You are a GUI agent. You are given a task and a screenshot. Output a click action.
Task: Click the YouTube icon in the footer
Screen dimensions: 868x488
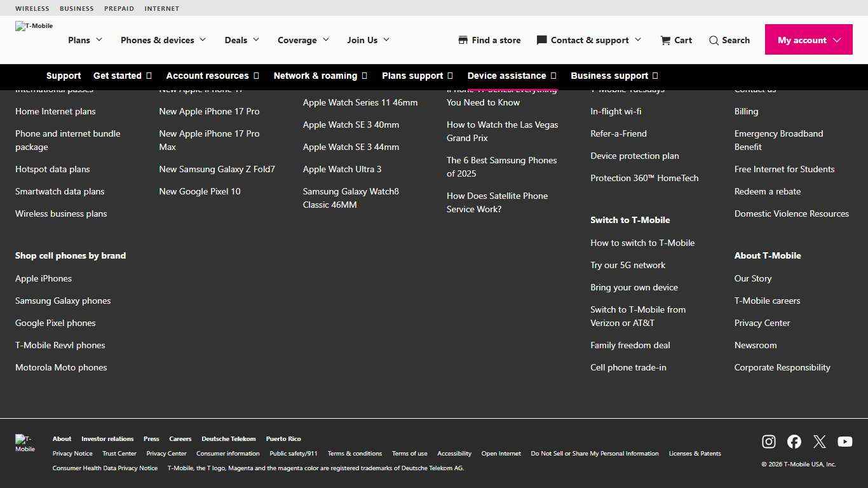click(x=845, y=442)
